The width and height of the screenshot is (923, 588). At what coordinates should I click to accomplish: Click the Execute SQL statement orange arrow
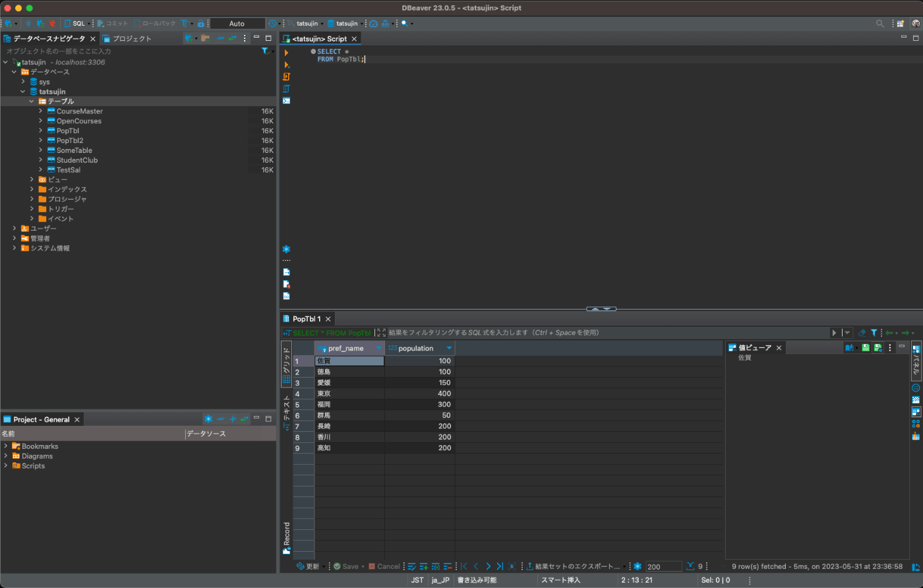coord(286,53)
